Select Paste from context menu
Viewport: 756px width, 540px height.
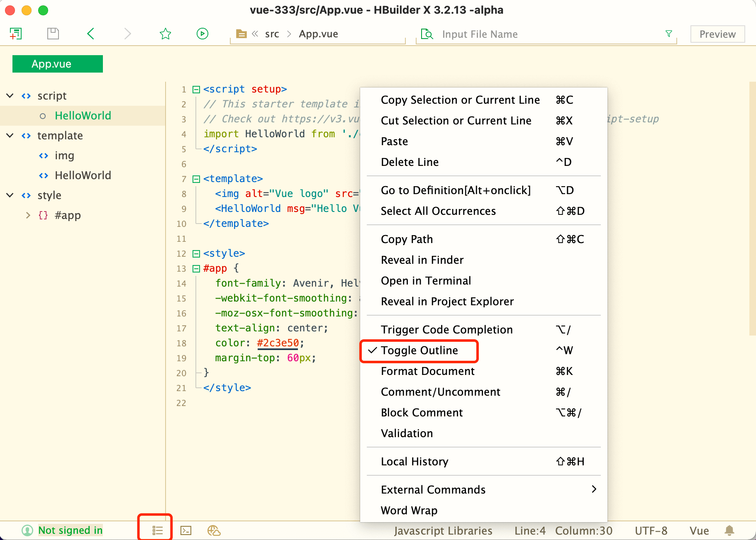tap(484, 141)
